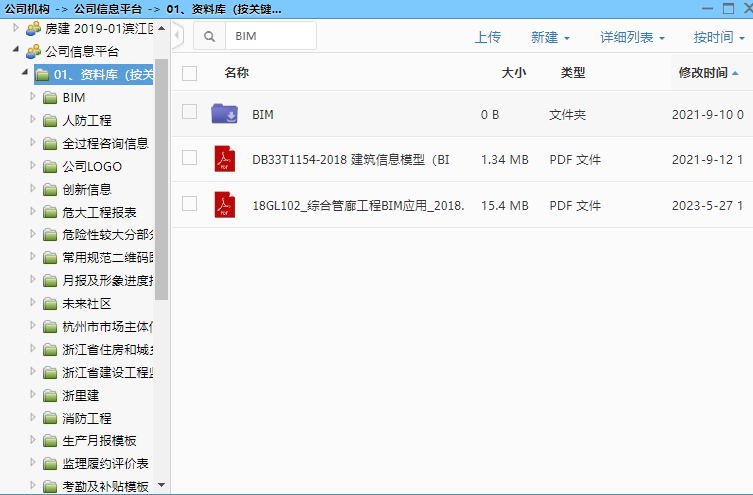Expand the 未来社区 tree node
The image size is (753, 495).
click(x=33, y=303)
